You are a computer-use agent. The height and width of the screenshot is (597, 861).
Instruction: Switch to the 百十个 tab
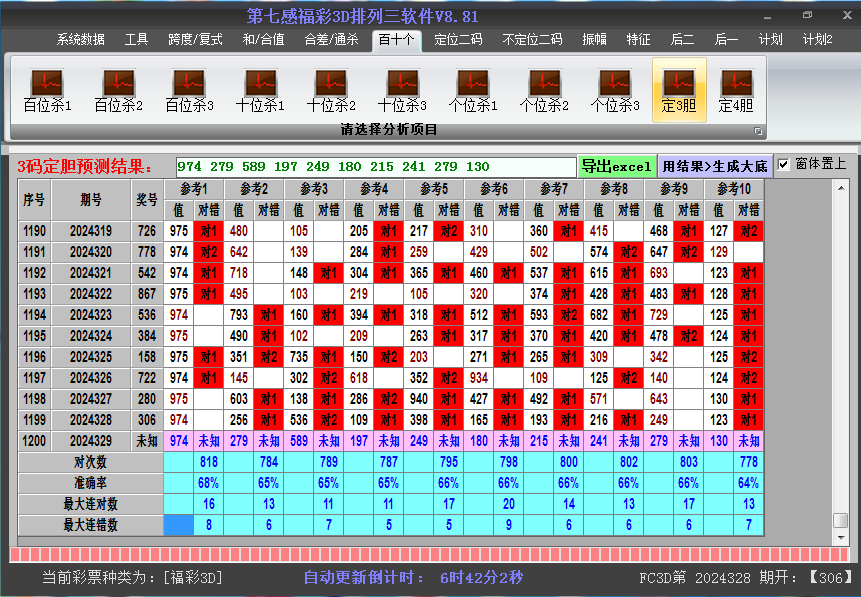click(x=396, y=40)
